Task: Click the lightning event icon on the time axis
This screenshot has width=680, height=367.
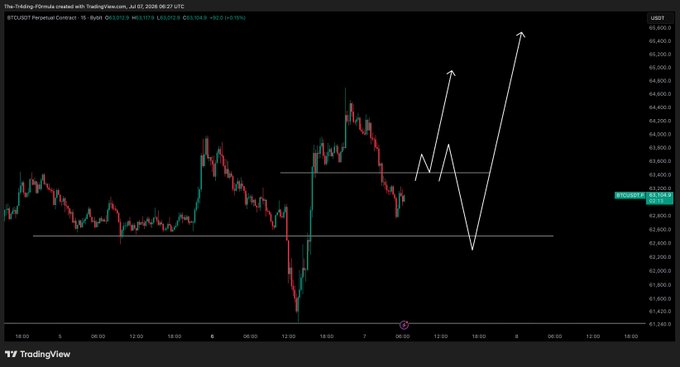Action: [x=404, y=324]
